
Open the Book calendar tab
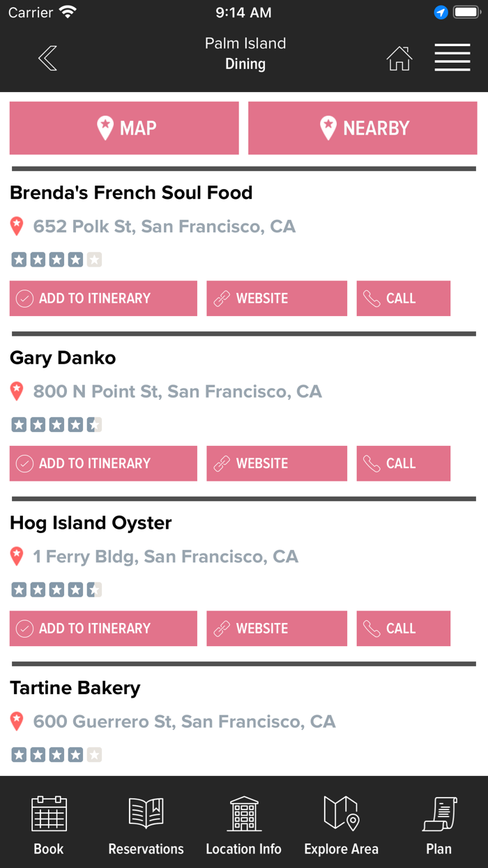(49, 824)
